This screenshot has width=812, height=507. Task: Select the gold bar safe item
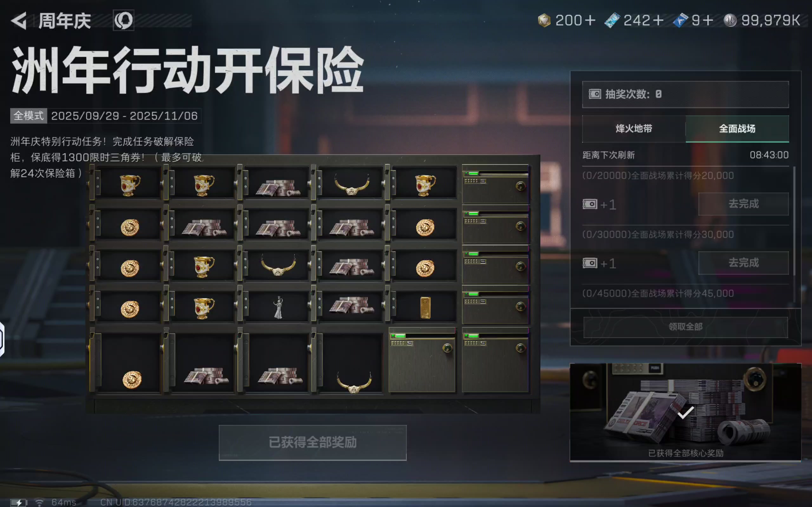[425, 307]
